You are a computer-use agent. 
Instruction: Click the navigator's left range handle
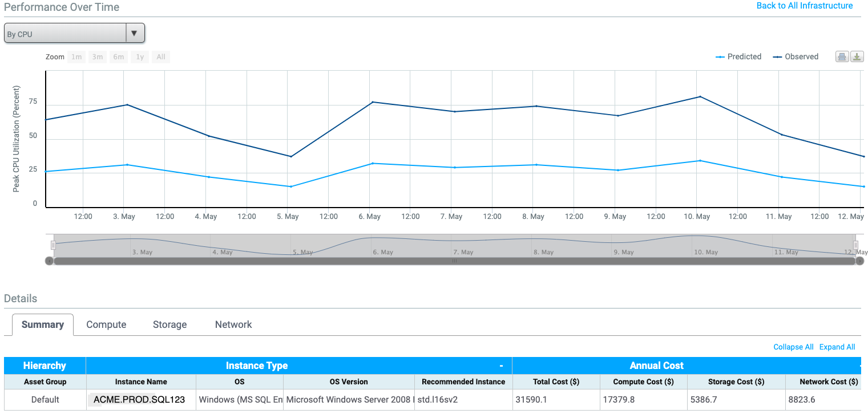(x=53, y=245)
